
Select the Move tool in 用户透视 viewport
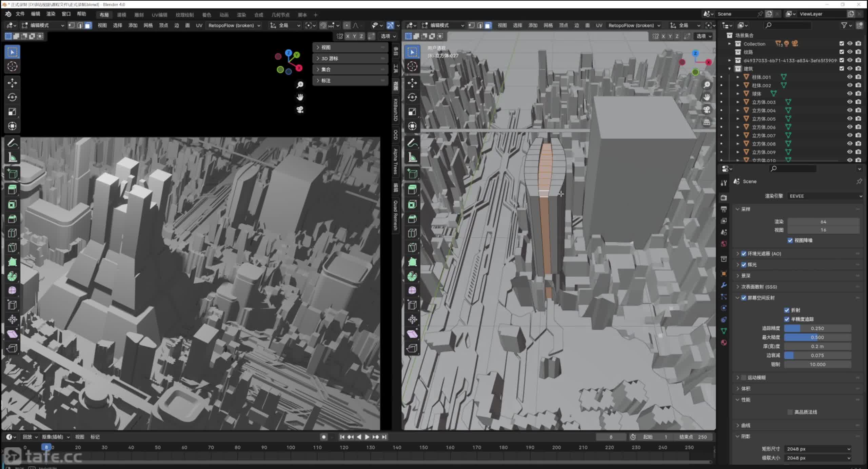pos(412,83)
